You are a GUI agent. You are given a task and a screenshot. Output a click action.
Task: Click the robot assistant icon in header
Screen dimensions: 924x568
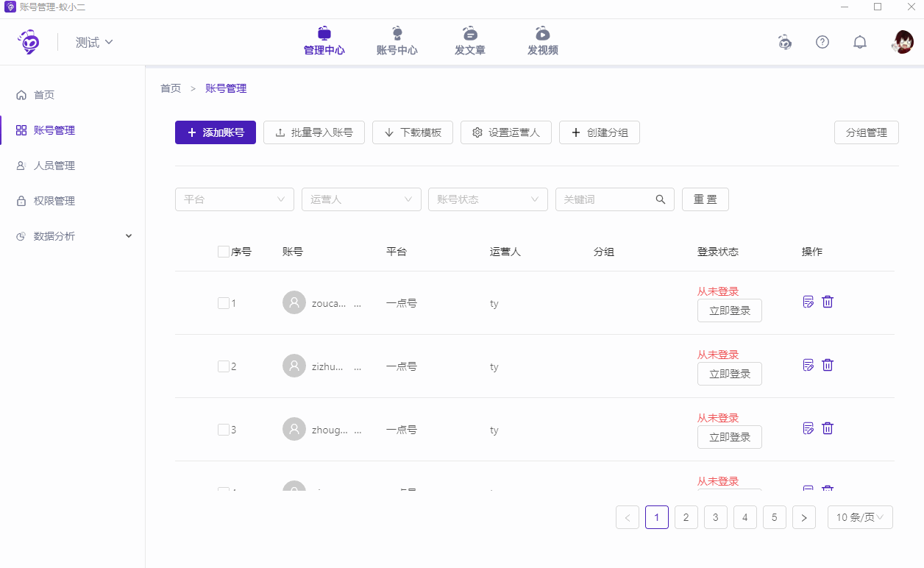[785, 42]
